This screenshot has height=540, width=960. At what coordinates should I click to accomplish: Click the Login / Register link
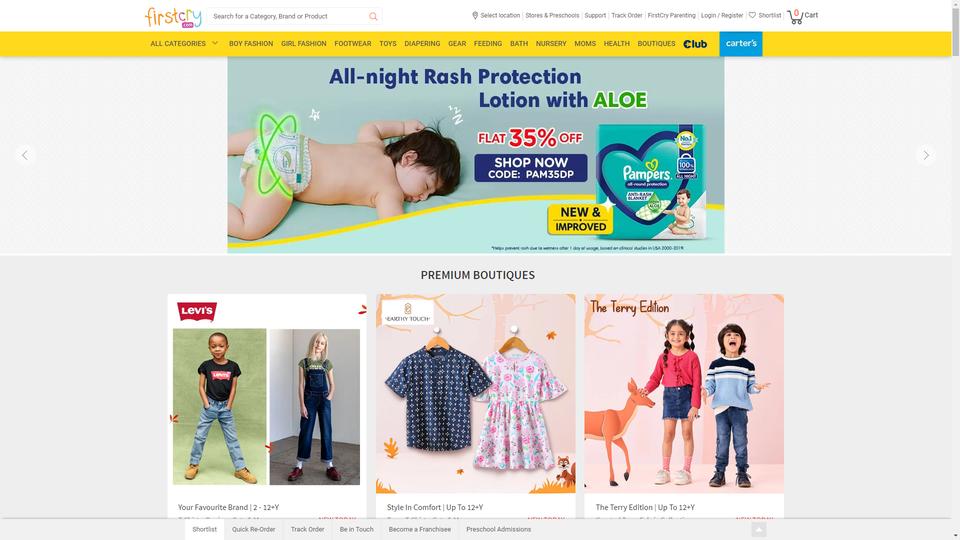(722, 15)
